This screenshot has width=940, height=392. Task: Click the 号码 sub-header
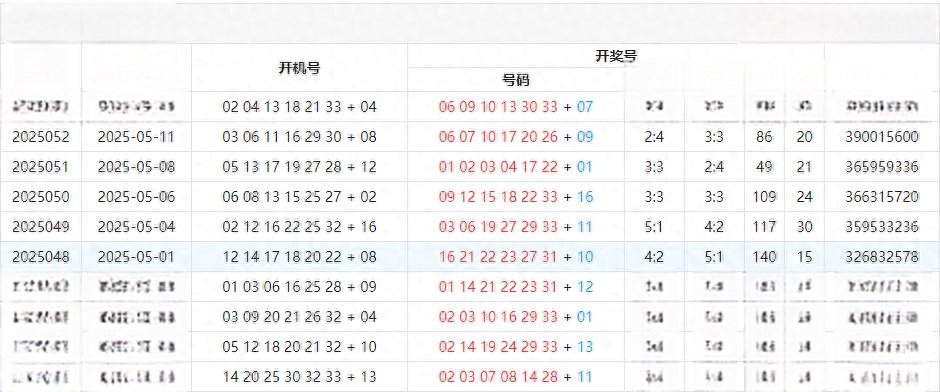coord(516,80)
